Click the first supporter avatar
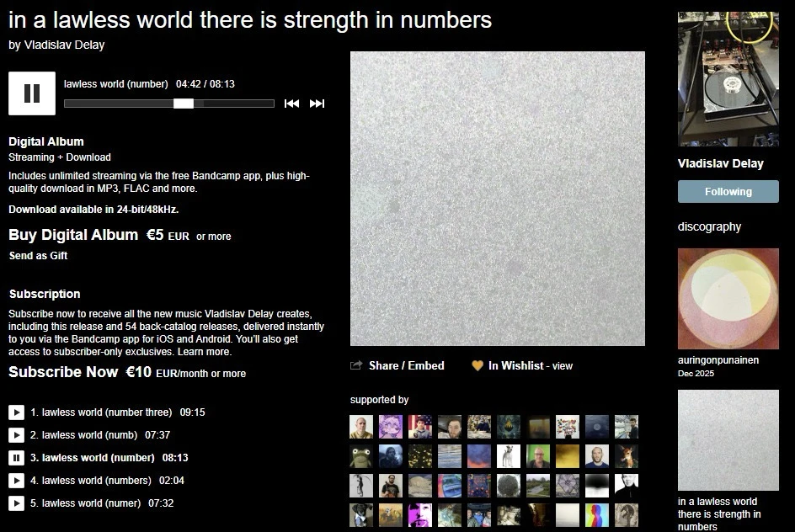Screen dimensions: 795x532 tap(361, 427)
